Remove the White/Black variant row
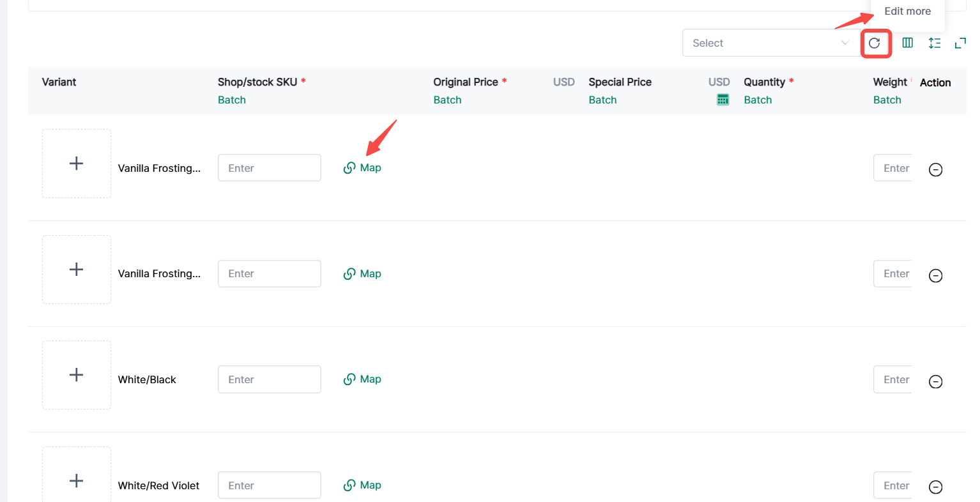 [x=935, y=381]
